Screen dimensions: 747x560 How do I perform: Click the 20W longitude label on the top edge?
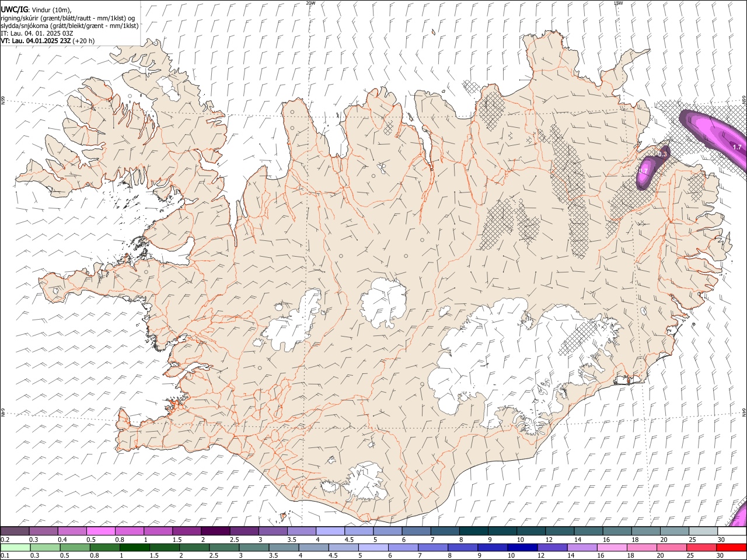click(310, 3)
